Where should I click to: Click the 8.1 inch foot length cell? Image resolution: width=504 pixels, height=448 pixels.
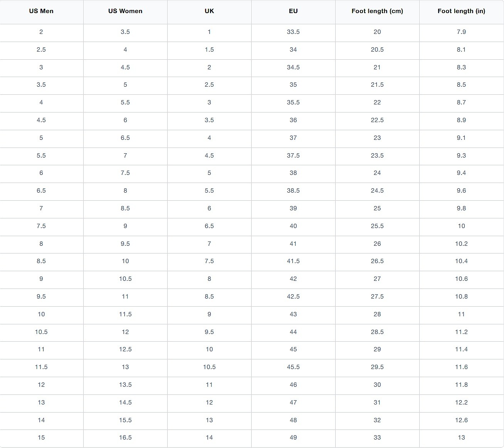(x=462, y=50)
